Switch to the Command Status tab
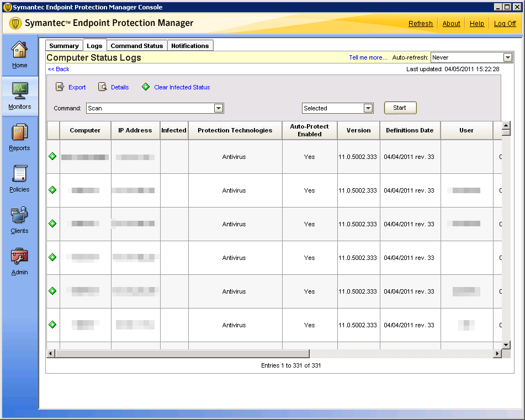 [137, 46]
